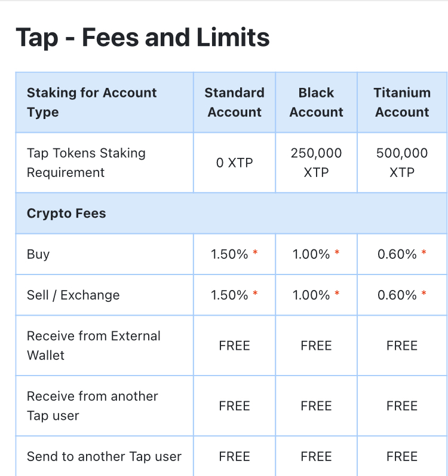The height and width of the screenshot is (476, 448).
Task: Click the 250,000 XTP cell
Action: click(316, 163)
